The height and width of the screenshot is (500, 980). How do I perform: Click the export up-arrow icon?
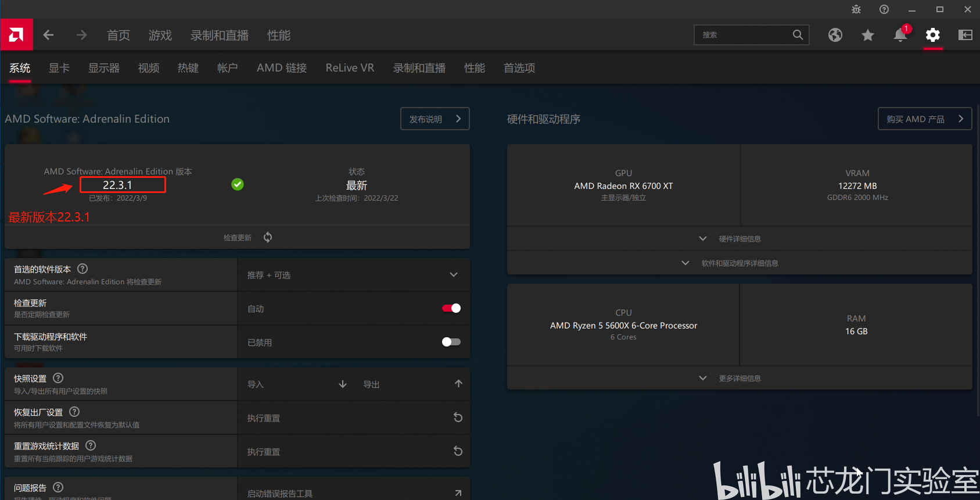pyautogui.click(x=458, y=384)
